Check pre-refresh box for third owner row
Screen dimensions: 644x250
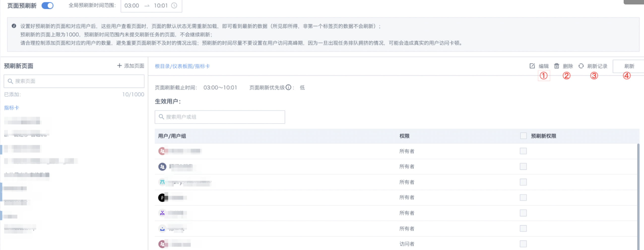pos(523,182)
